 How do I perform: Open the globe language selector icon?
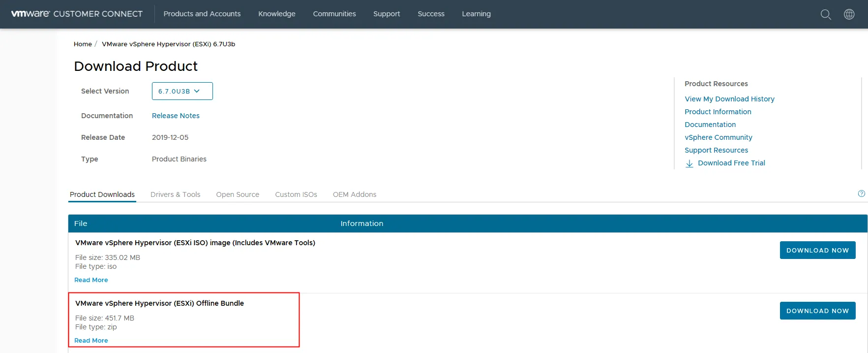tap(849, 14)
